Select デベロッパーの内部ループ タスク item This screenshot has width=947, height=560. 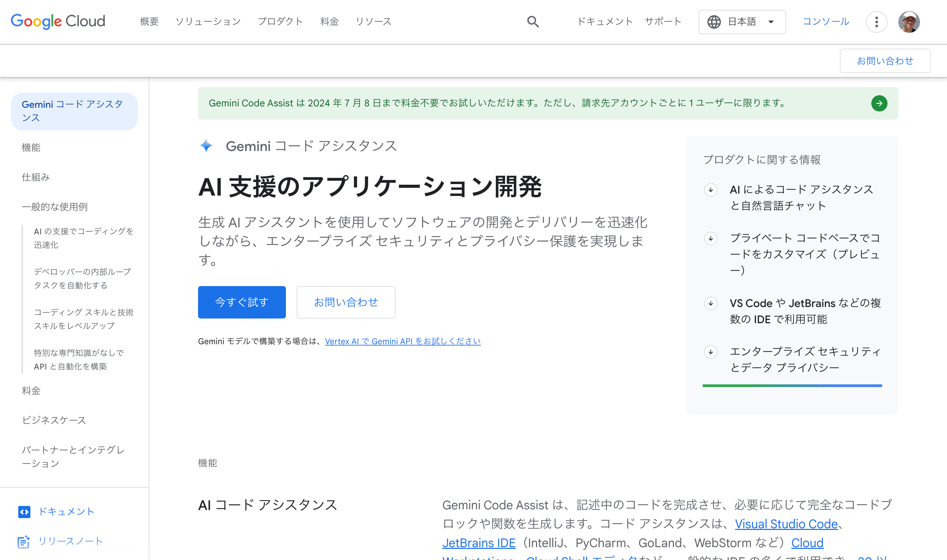click(82, 279)
